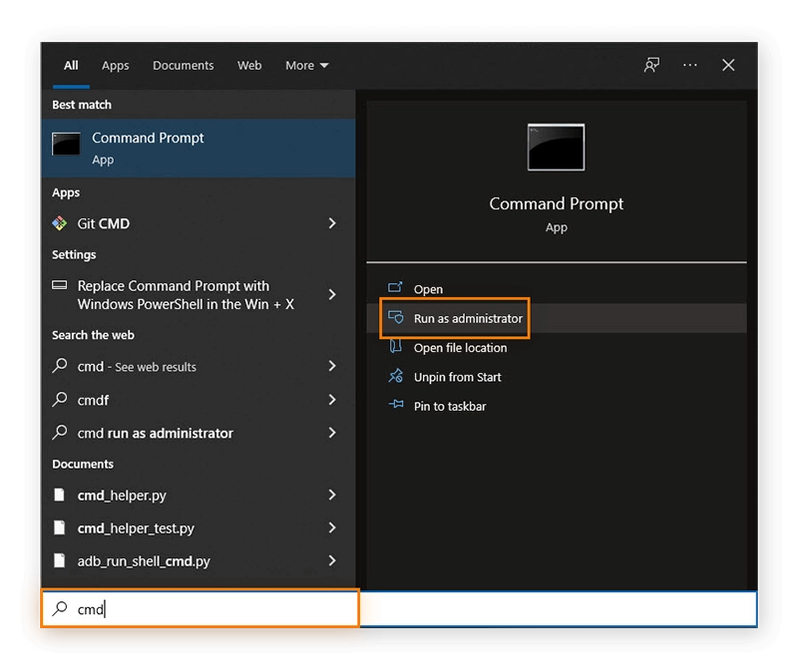Switch to the All tab
Screen dimensions: 798x672
click(x=71, y=66)
